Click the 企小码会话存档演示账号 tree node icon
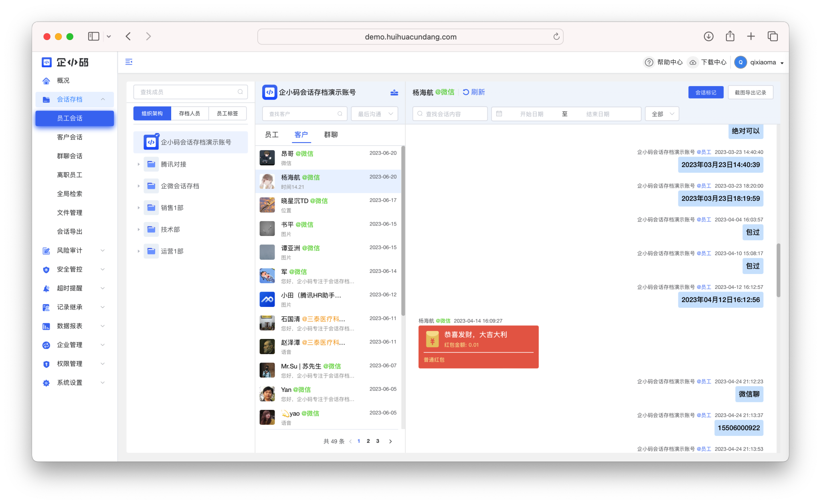The image size is (821, 504). pos(151,142)
